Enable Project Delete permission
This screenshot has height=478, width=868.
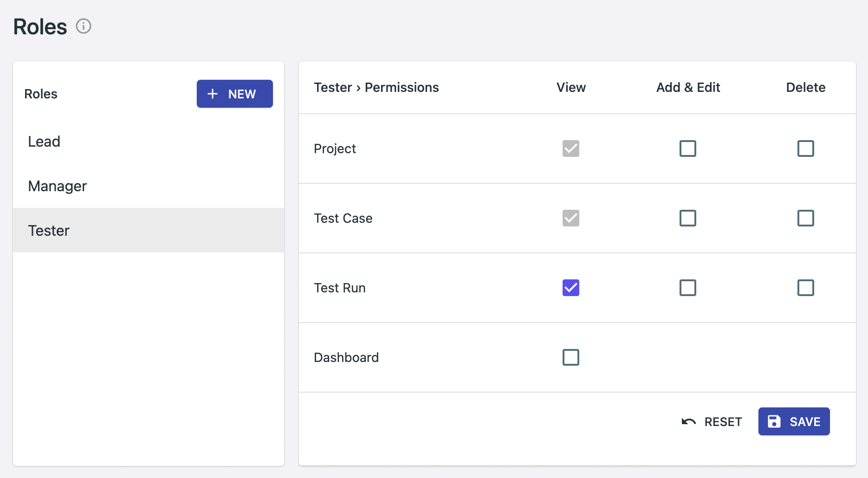pos(805,149)
